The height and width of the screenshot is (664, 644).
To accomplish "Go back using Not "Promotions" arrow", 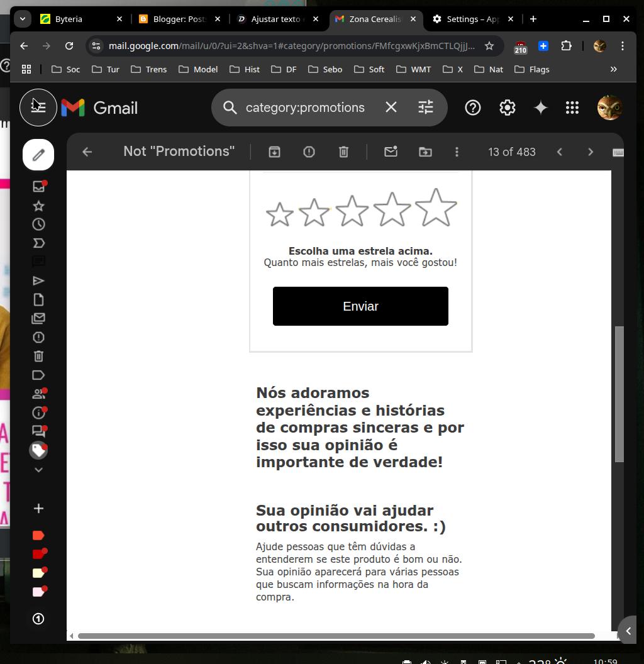I will pos(87,152).
